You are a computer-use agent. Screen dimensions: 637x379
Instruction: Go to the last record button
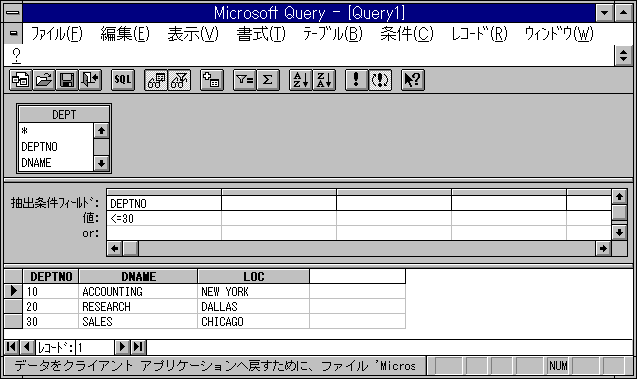(138, 347)
